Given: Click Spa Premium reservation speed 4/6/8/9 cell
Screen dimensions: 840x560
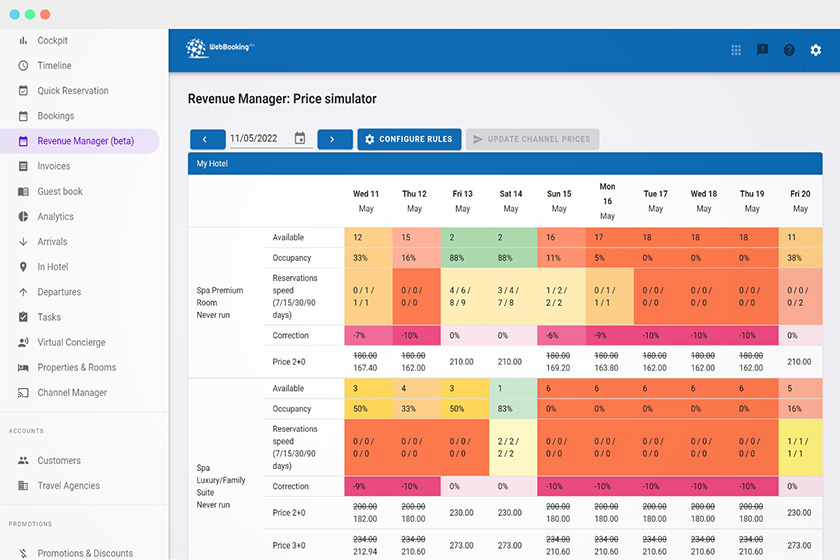Looking at the screenshot, I should pos(465,296).
